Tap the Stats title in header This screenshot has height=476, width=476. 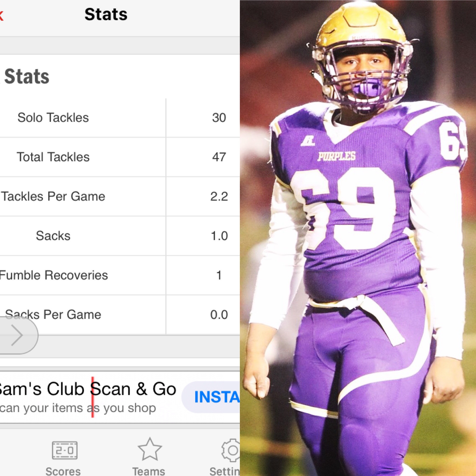(x=106, y=14)
